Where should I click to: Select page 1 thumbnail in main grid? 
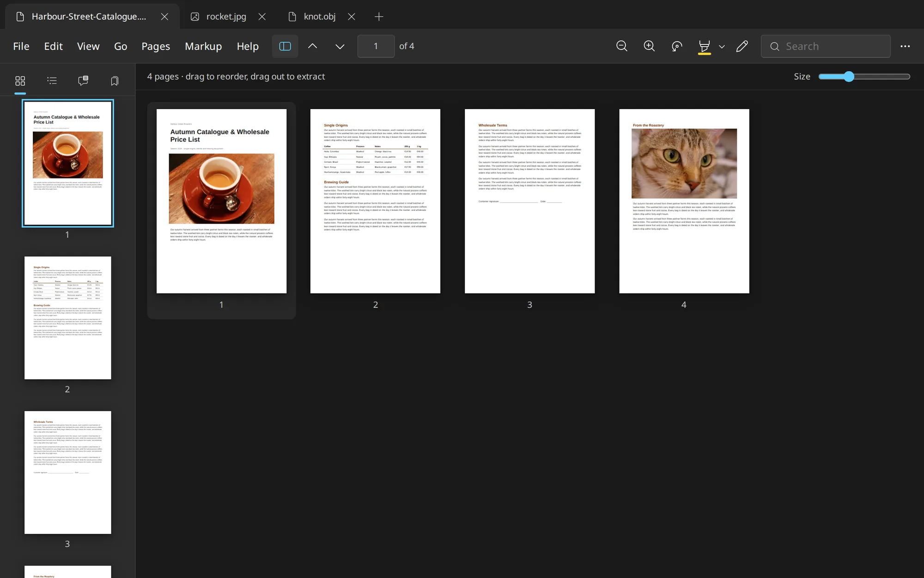pyautogui.click(x=221, y=201)
